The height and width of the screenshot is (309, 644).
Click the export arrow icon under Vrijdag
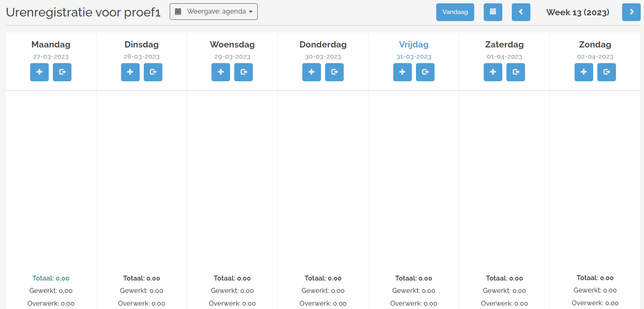coord(425,72)
